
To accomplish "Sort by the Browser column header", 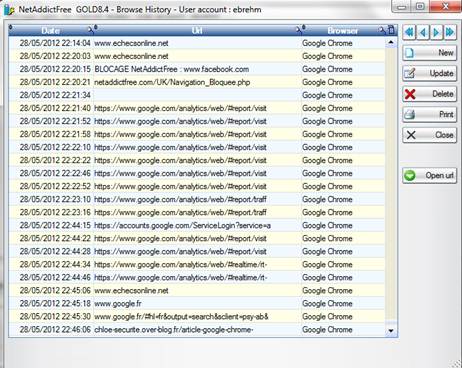I will pos(342,31).
